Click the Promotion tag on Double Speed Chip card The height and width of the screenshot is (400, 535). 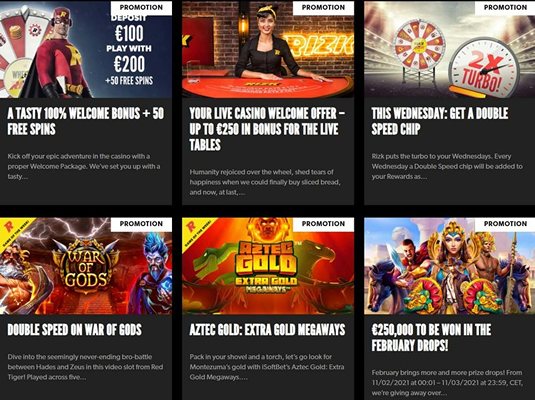pyautogui.click(x=505, y=8)
